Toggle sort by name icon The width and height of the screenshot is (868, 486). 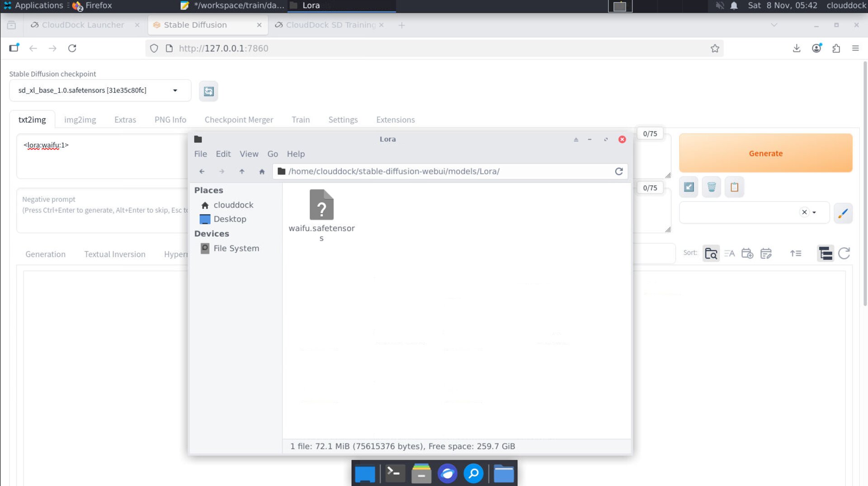[729, 254]
